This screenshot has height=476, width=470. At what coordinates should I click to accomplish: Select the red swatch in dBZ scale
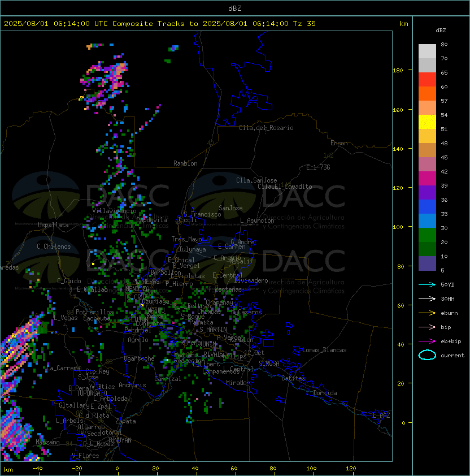[x=427, y=80]
